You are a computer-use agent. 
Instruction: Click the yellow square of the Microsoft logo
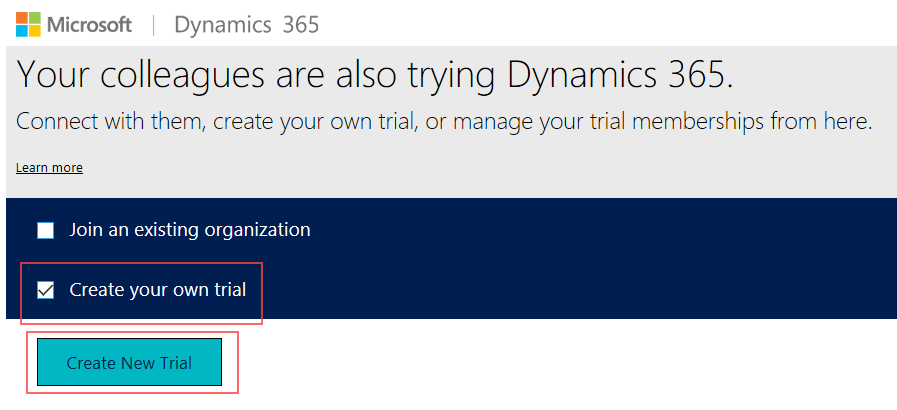tap(33, 30)
